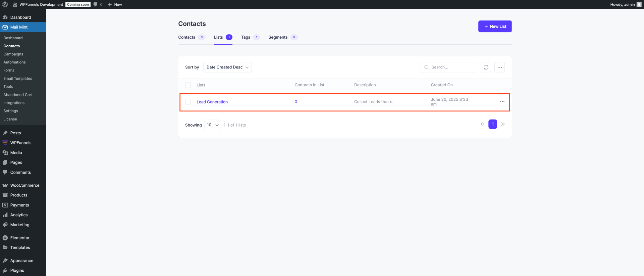Open Integrations in Mail Mint submenu
This screenshot has height=276, width=644.
(x=14, y=103)
